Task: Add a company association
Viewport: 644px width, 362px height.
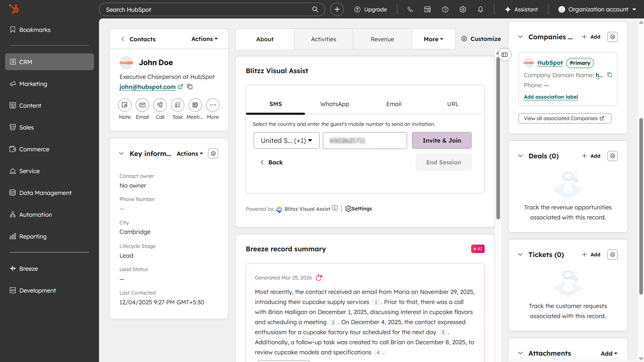Action: coord(591,37)
